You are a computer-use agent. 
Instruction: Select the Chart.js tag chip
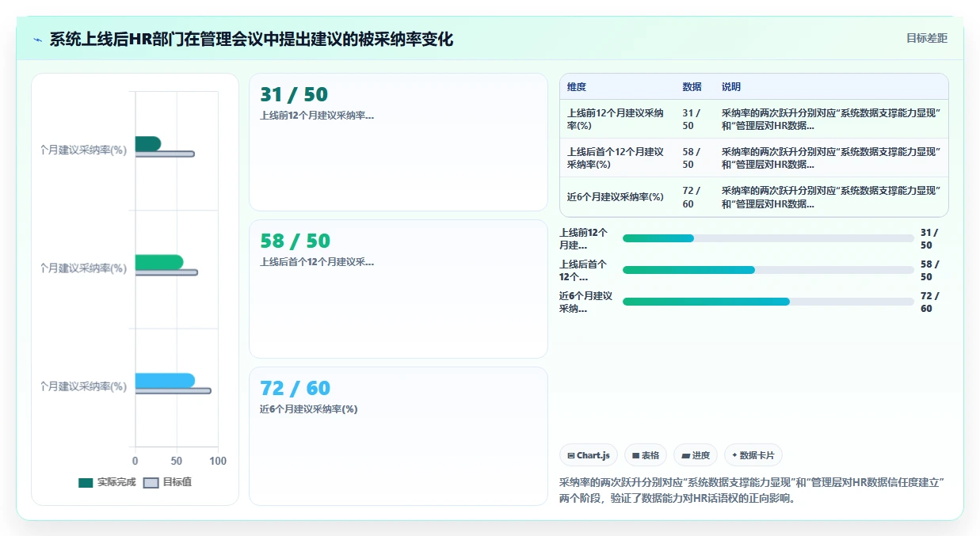tap(589, 455)
